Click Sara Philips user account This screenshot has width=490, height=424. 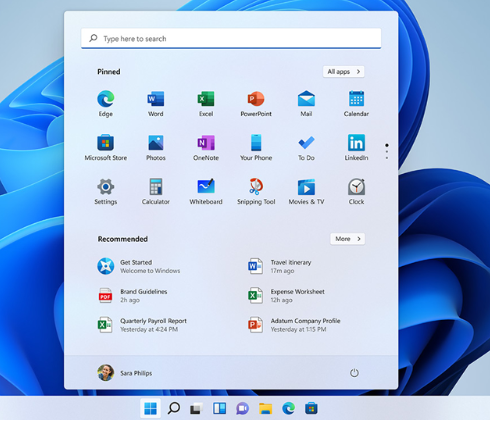[x=125, y=373]
